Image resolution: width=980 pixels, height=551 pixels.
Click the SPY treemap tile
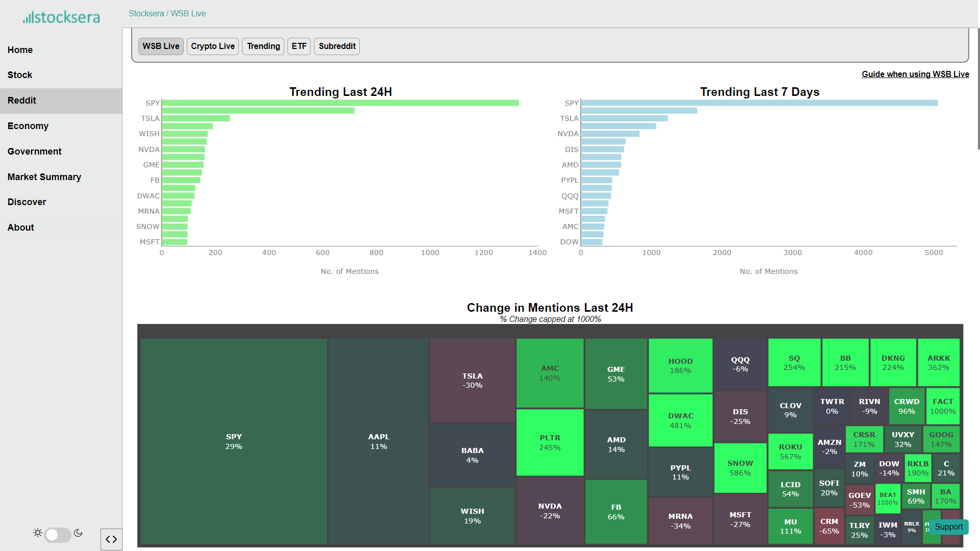click(x=234, y=441)
